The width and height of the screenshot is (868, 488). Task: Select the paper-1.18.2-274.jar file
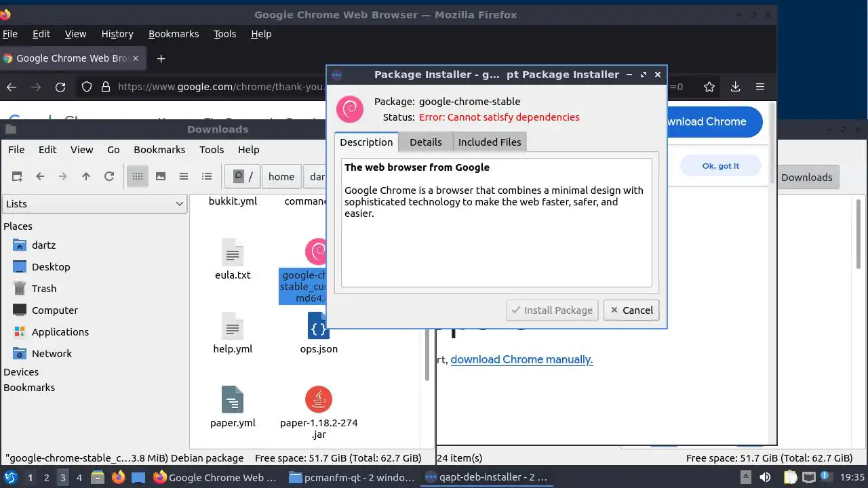318,413
